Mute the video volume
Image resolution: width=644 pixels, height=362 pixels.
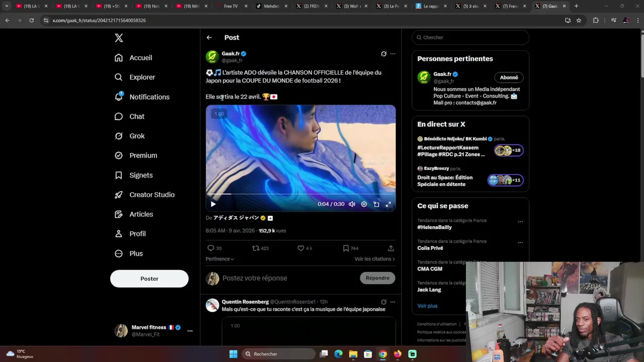[352, 204]
